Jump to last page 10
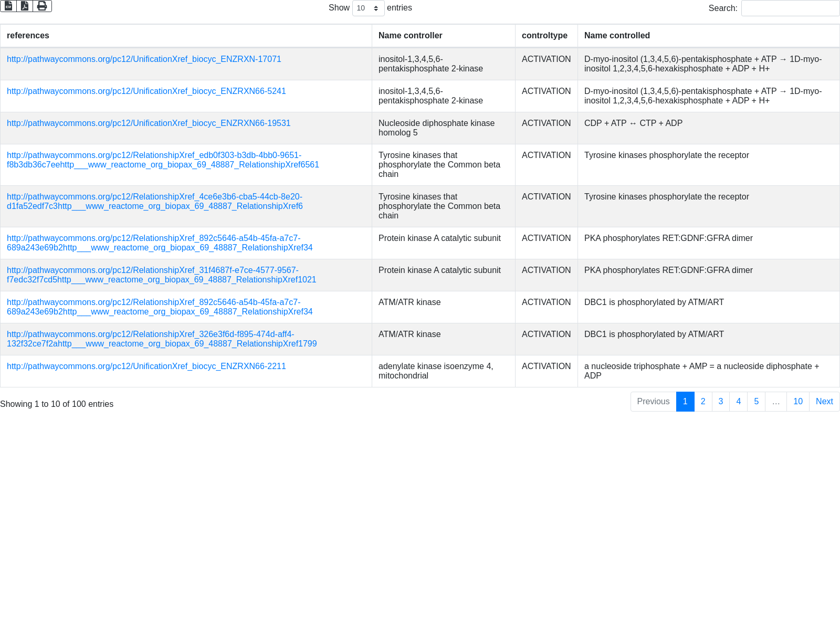This screenshot has height=630, width=840. 797,402
